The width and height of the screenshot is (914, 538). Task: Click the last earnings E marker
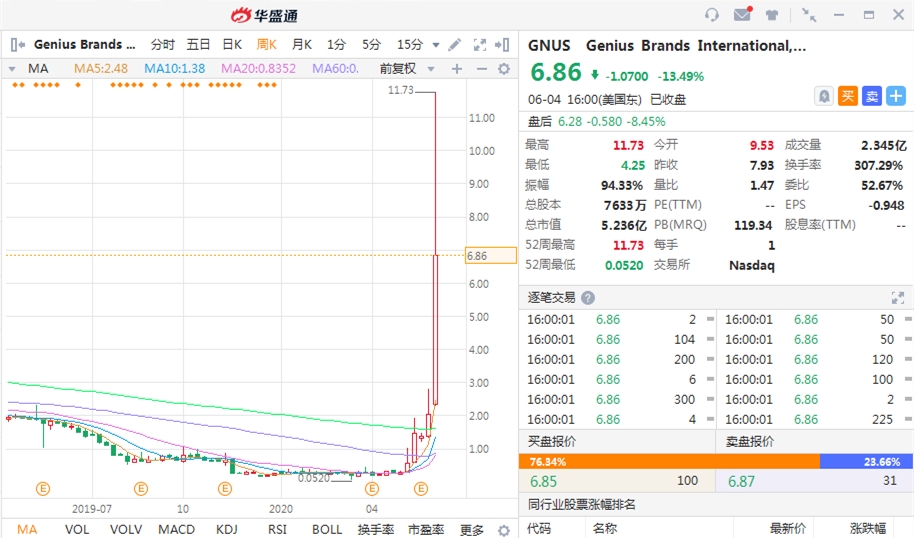coord(421,488)
